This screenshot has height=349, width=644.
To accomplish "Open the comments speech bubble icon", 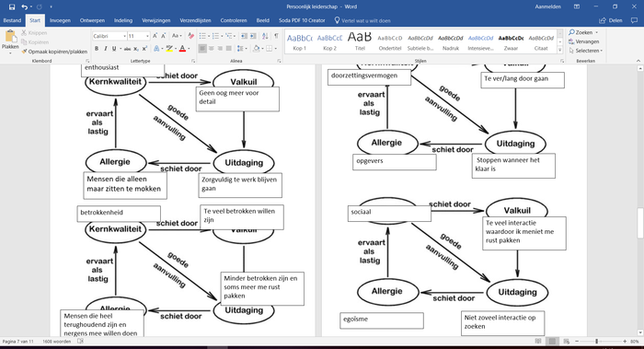I will pyautogui.click(x=634, y=20).
